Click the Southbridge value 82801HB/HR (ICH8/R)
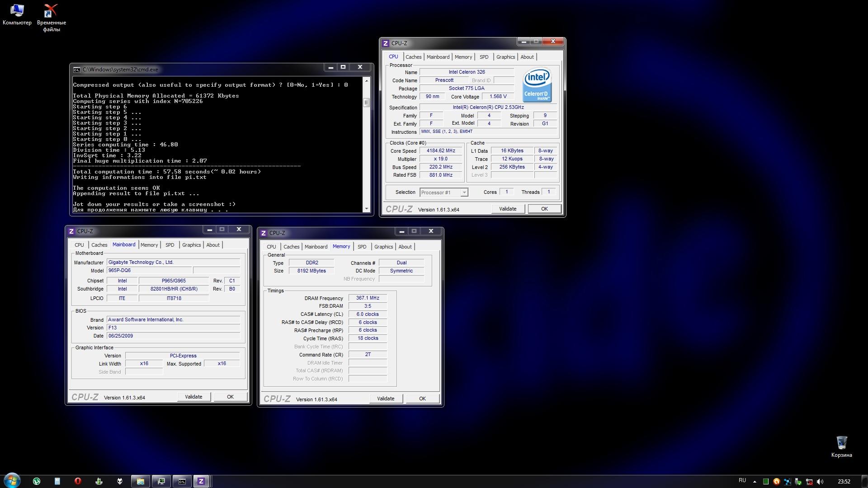The width and height of the screenshot is (868, 488). (x=174, y=289)
